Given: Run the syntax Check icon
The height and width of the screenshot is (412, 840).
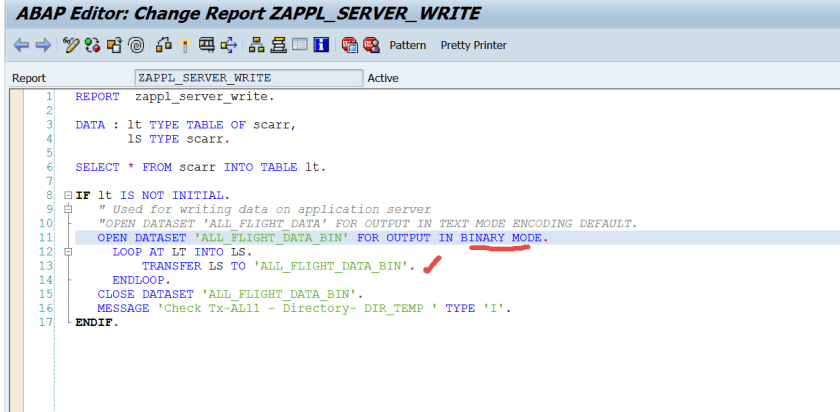Looking at the screenshot, I should 163,45.
